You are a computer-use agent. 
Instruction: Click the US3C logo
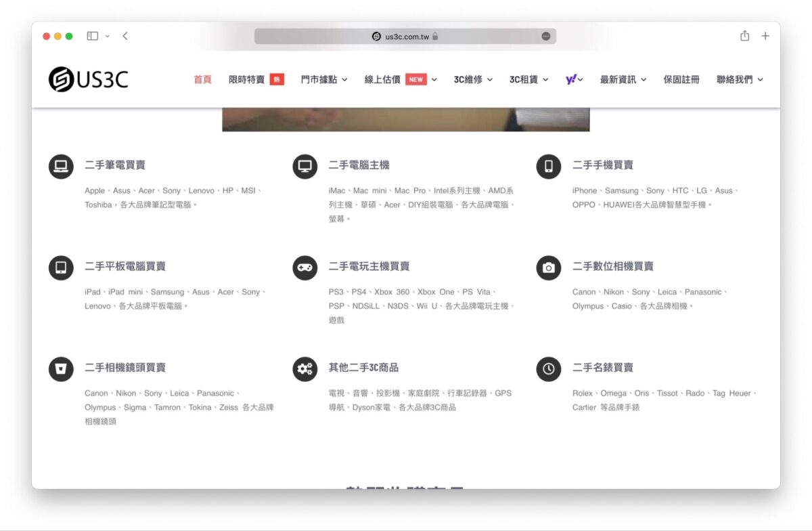tap(88, 79)
